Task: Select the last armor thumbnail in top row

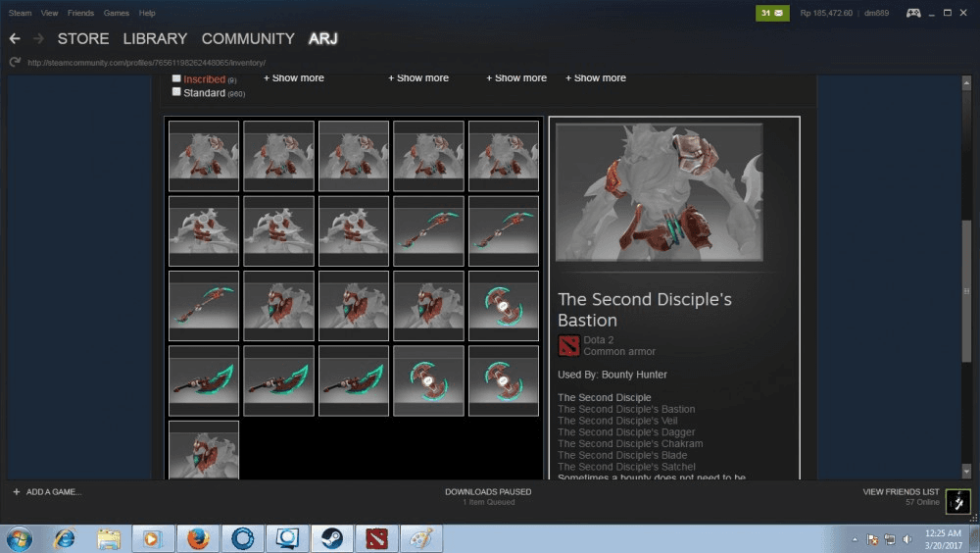Action: [503, 156]
